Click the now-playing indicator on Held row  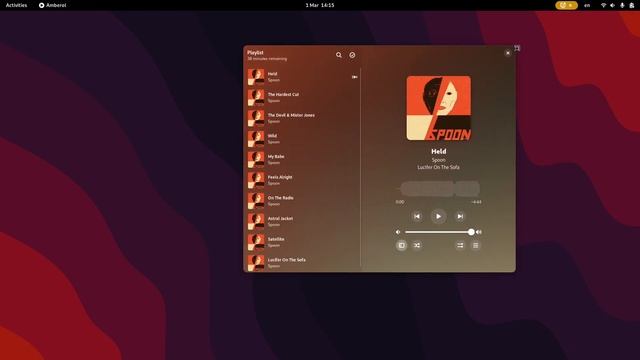(354, 77)
